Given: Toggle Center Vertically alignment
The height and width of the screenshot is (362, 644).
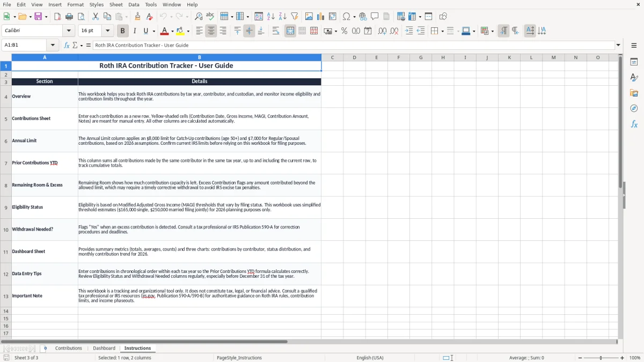Looking at the screenshot, I should 249,31.
